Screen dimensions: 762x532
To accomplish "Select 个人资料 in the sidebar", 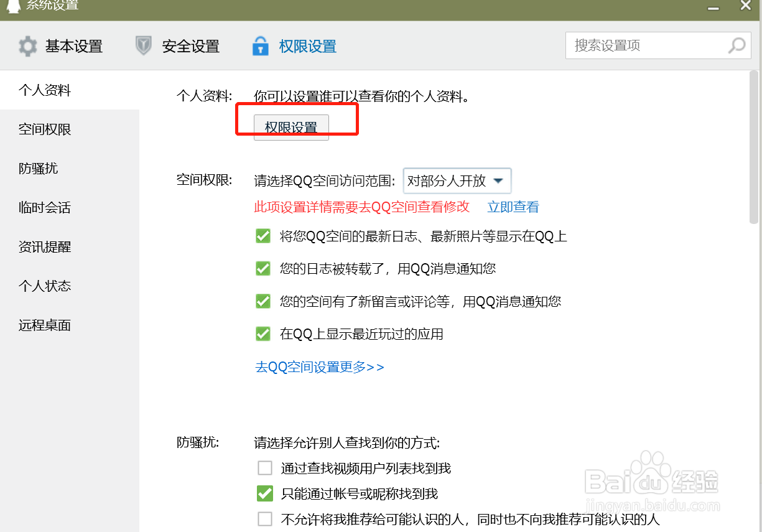I will pos(70,90).
